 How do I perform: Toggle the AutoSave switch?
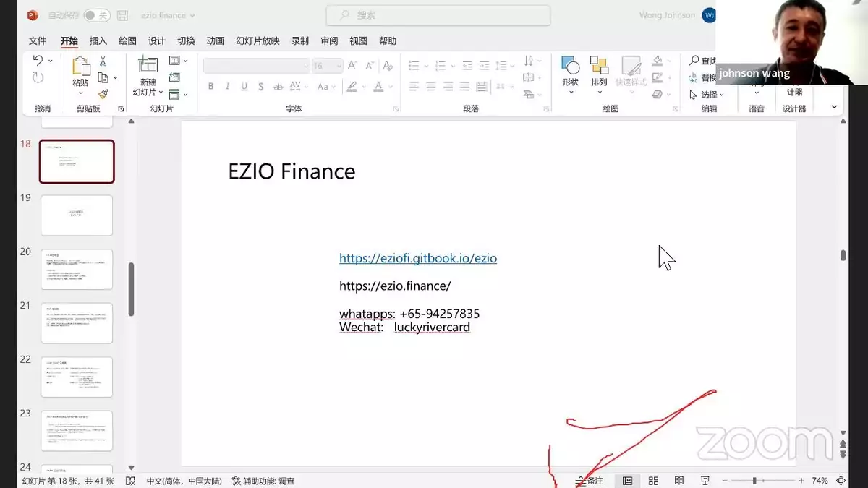coord(97,15)
